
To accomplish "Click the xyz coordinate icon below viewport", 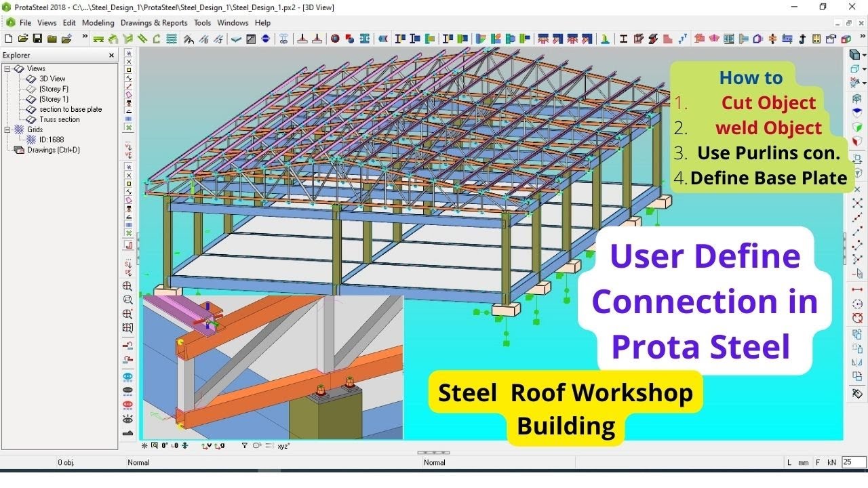I will pyautogui.click(x=283, y=446).
